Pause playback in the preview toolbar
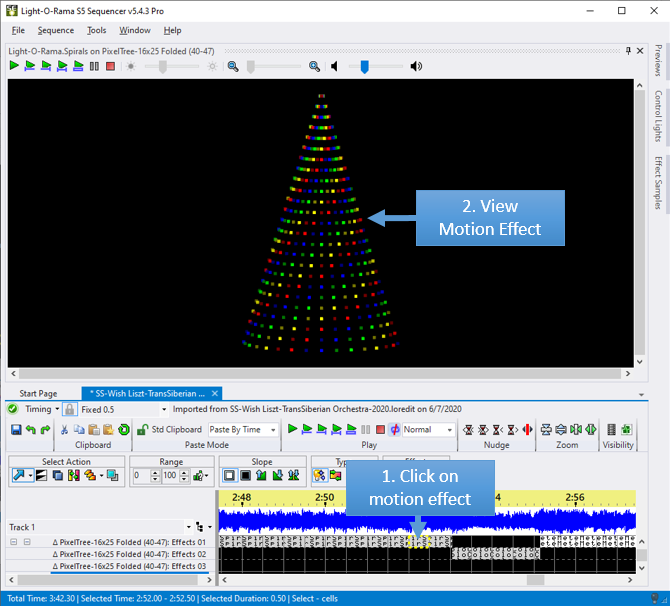Screen dimensions: 670x606 point(94,66)
